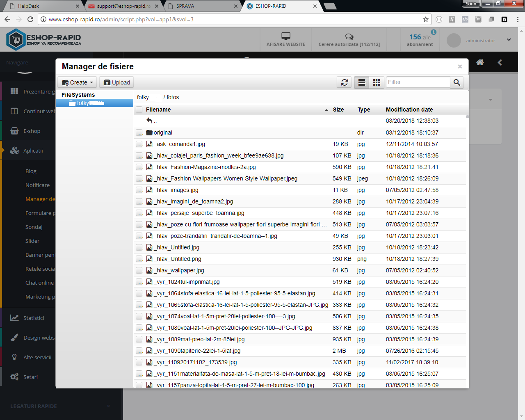Screen dimensions: 525x420
Task: Open Chat online submenu item
Action: 39,283
